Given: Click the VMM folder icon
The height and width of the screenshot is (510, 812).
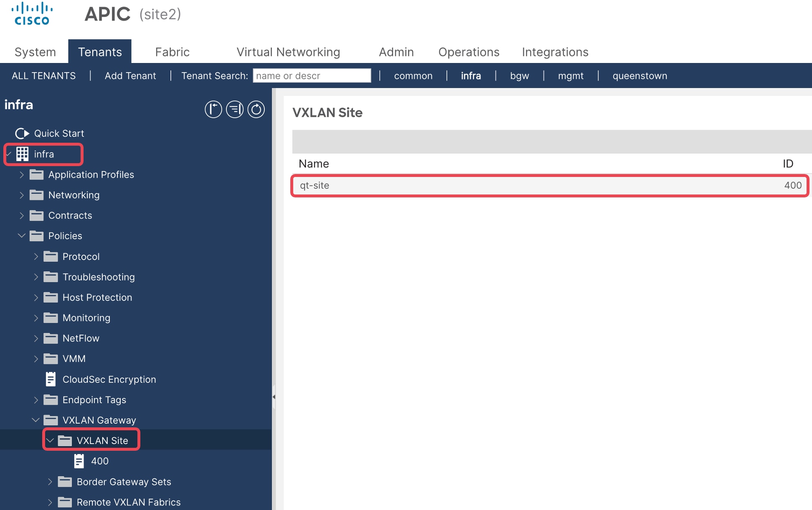Looking at the screenshot, I should coord(51,359).
